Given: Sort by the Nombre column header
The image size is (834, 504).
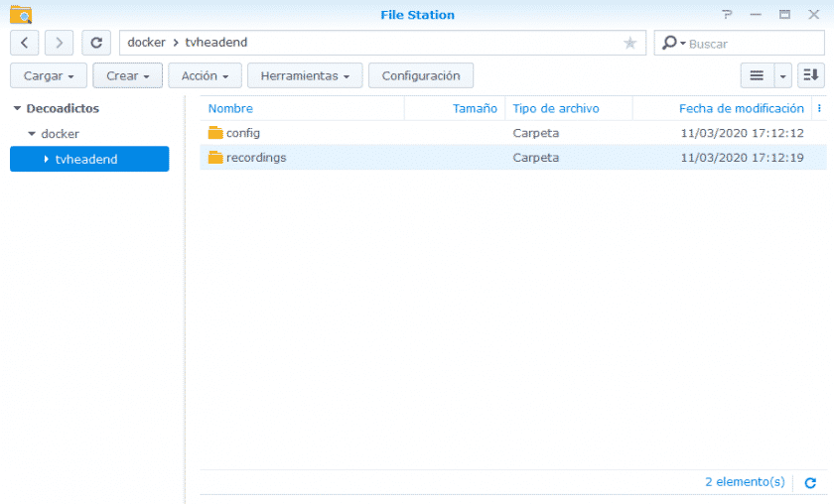Looking at the screenshot, I should point(230,108).
